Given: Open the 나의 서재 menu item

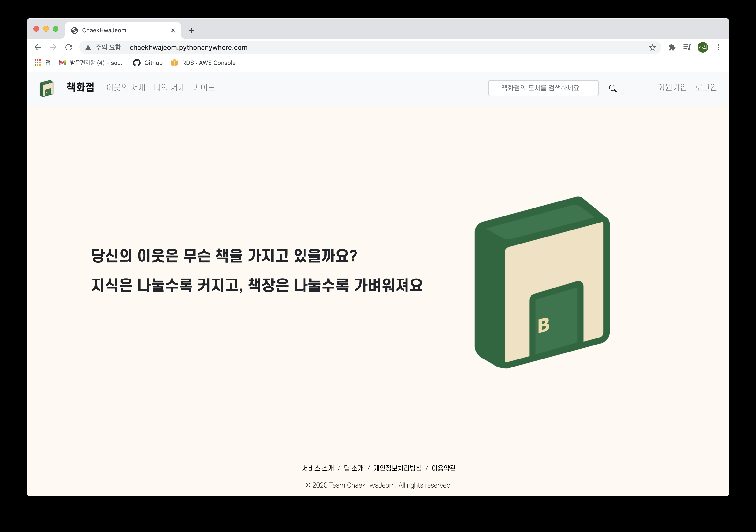Looking at the screenshot, I should 169,87.
